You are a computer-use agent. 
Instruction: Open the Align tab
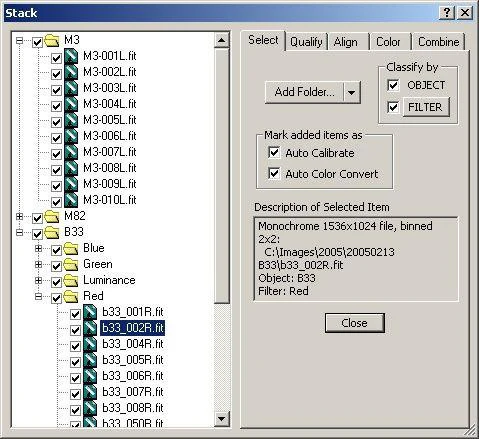(346, 42)
